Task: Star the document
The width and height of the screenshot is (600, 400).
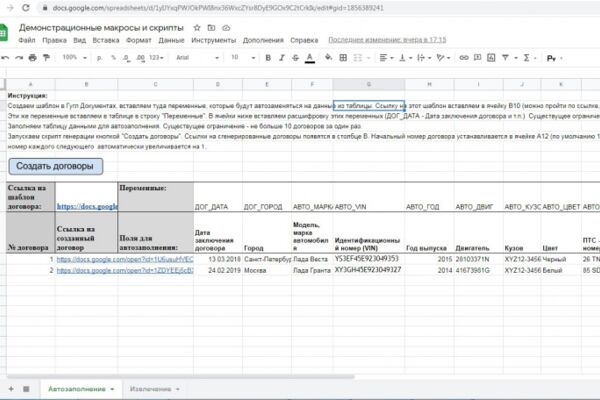Action: pyautogui.click(x=197, y=28)
